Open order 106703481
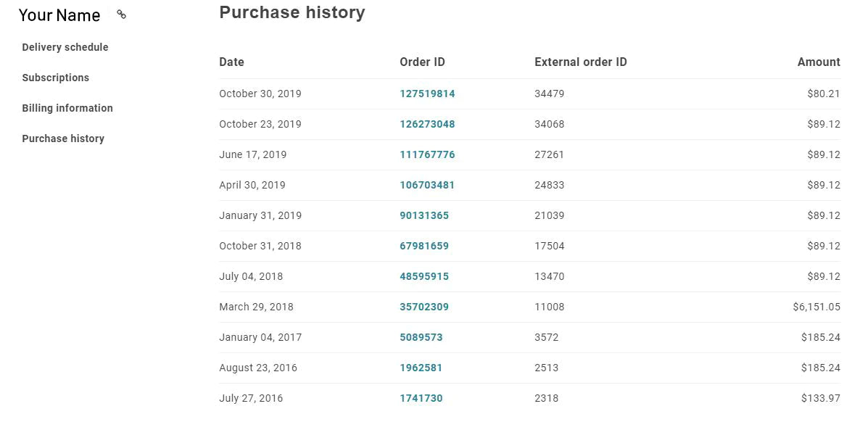Viewport: 868px width, 422px height. point(427,185)
